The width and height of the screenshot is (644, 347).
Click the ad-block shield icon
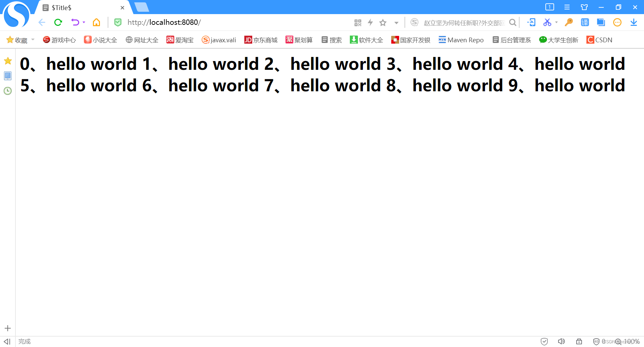tap(596, 342)
